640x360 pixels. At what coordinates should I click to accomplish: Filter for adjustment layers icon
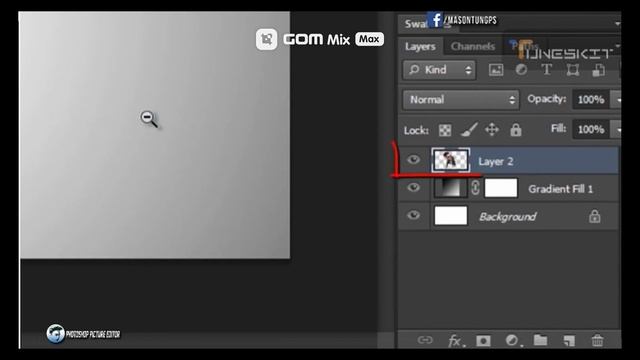(521, 70)
